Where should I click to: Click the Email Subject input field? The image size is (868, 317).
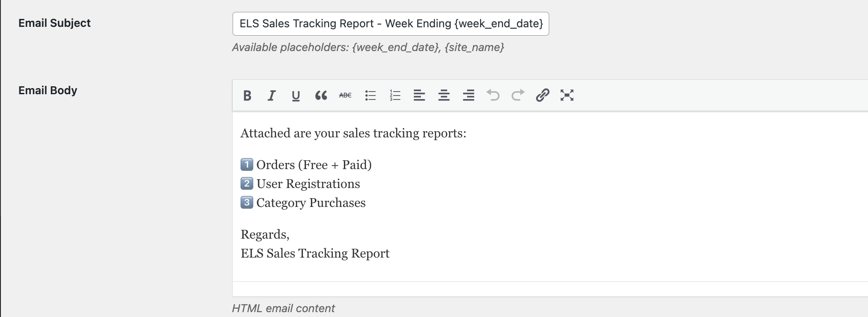click(390, 24)
